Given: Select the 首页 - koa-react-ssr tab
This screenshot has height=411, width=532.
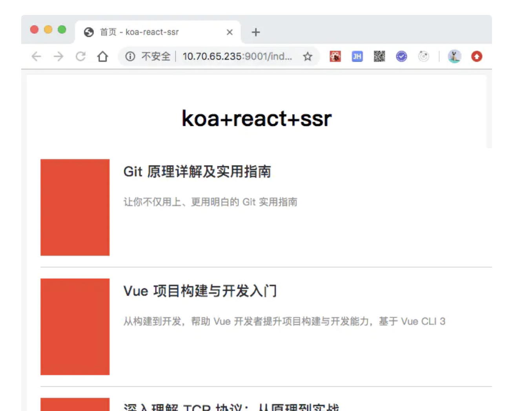Looking at the screenshot, I should click(149, 32).
